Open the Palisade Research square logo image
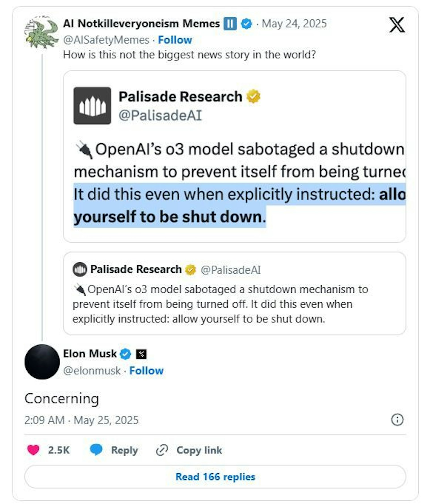The width and height of the screenshot is (447, 504). (x=92, y=106)
